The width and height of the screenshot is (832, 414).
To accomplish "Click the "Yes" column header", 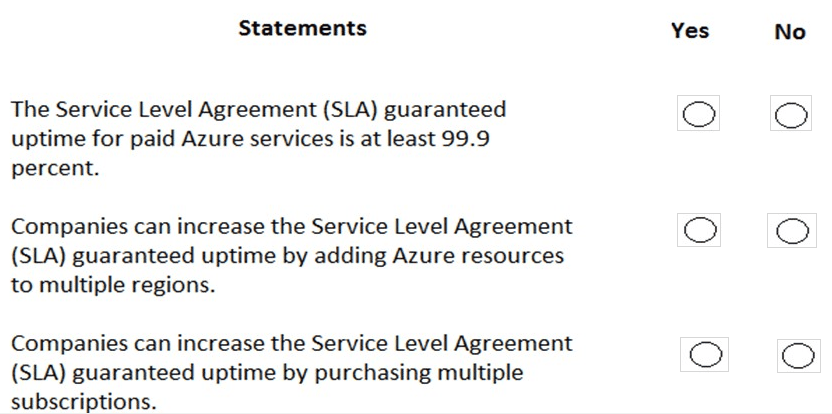I will tap(690, 31).
